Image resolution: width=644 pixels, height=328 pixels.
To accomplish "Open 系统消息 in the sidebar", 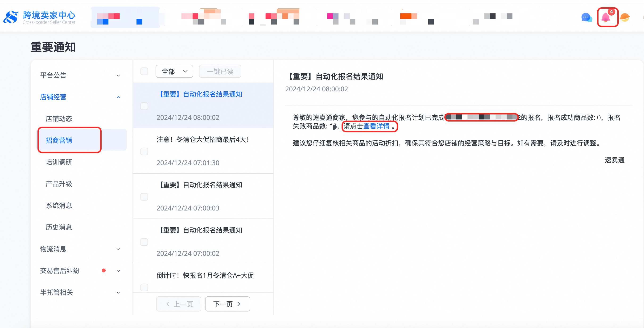I will pyautogui.click(x=59, y=205).
